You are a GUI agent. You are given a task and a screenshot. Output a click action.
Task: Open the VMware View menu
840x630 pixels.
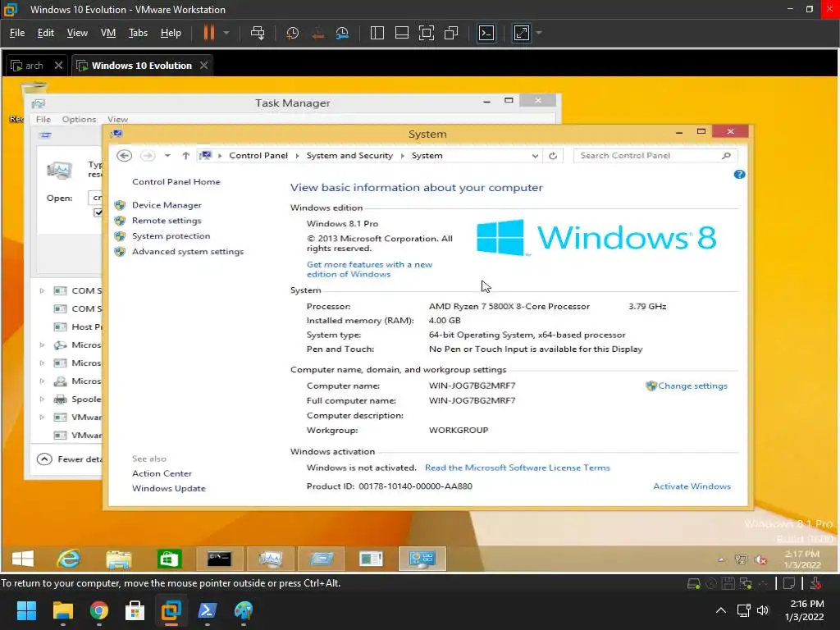[77, 33]
